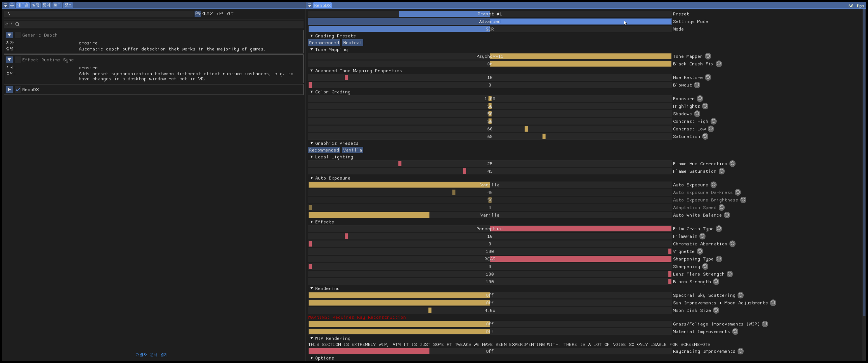Open the addon search path folder icon
The image size is (868, 363).
198,14
